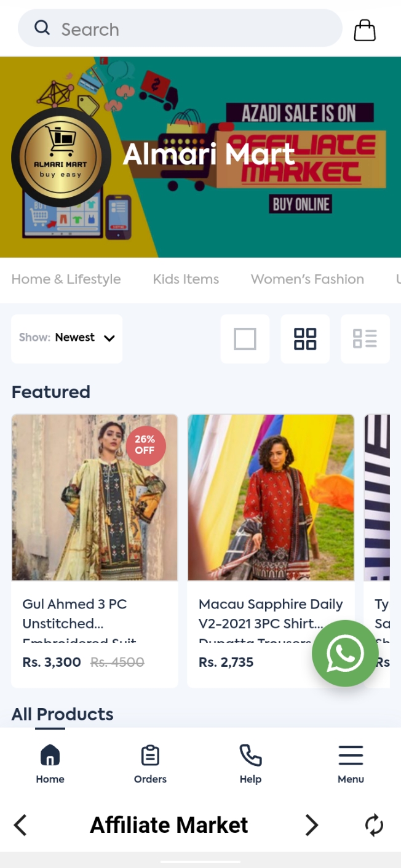Expand the Show: Newest sort dropdown
The image size is (401, 868).
(x=66, y=338)
